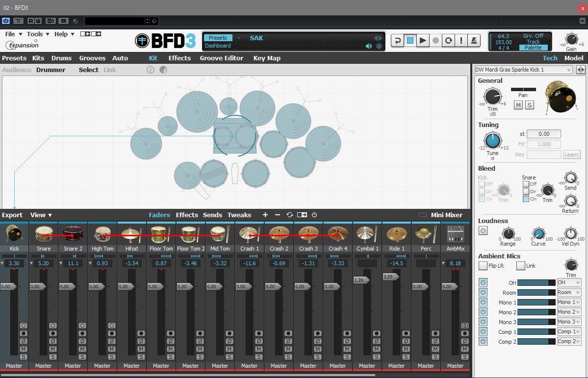Image resolution: width=588 pixels, height=378 pixels.
Task: Click the Play transport button
Action: (423, 41)
